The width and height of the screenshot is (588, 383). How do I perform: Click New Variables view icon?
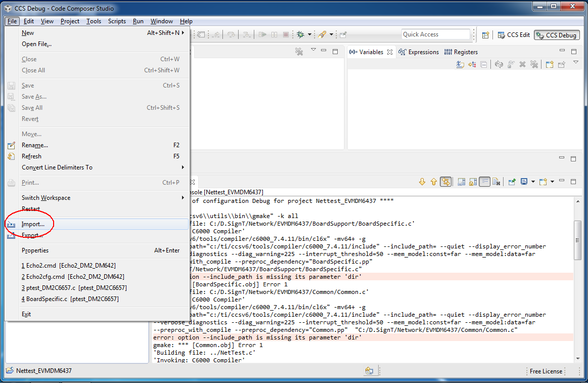[x=550, y=65]
